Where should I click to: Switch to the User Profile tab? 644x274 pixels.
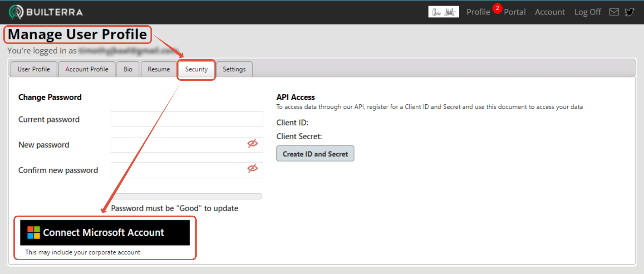point(34,69)
